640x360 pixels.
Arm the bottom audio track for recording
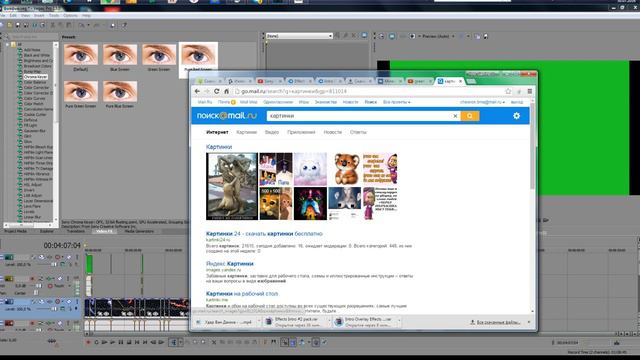(x=32, y=323)
